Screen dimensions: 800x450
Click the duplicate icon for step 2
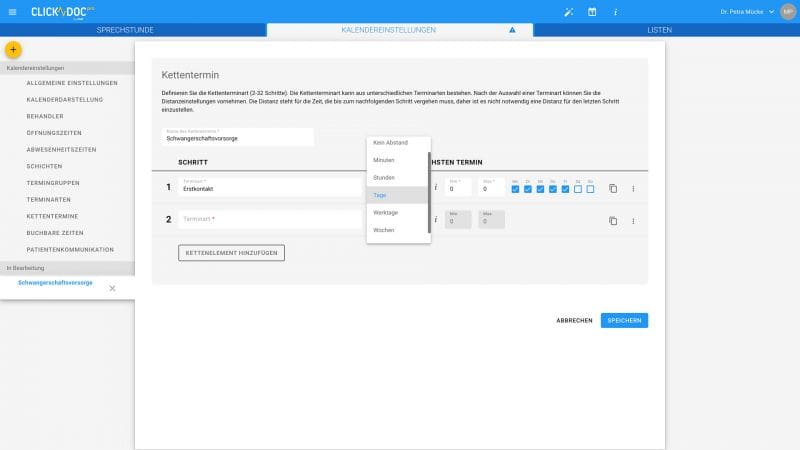pos(613,220)
